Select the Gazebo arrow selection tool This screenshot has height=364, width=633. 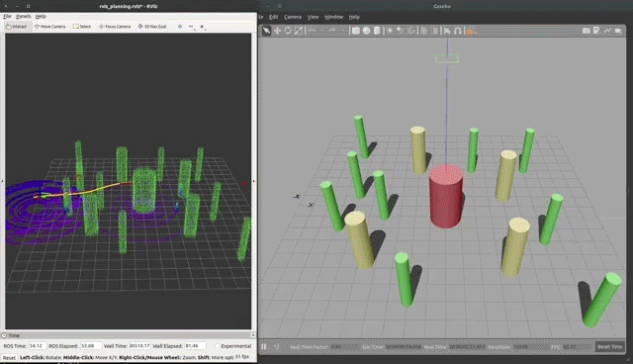[x=266, y=31]
